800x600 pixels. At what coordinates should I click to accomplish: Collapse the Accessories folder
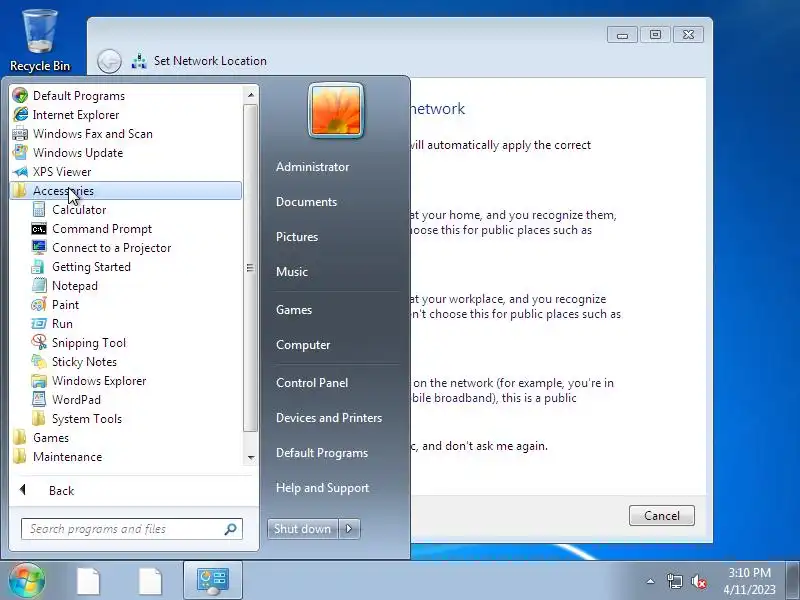(126, 190)
